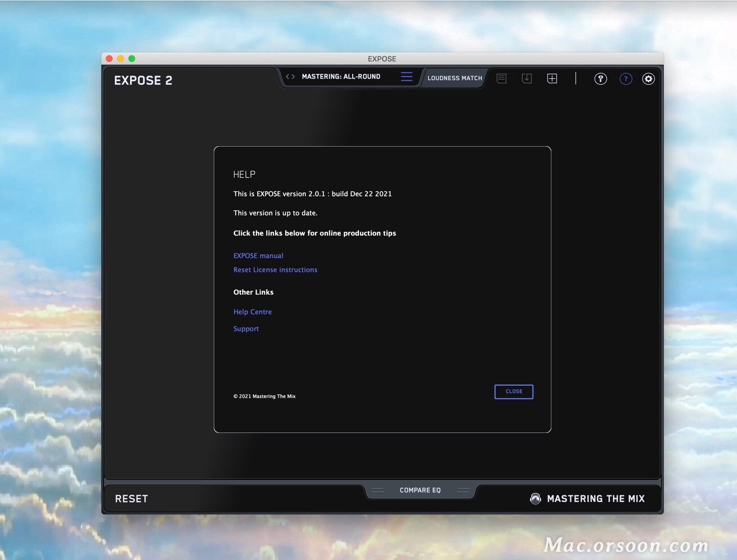Visit the Help Centre link
The height and width of the screenshot is (560, 737).
(x=253, y=312)
